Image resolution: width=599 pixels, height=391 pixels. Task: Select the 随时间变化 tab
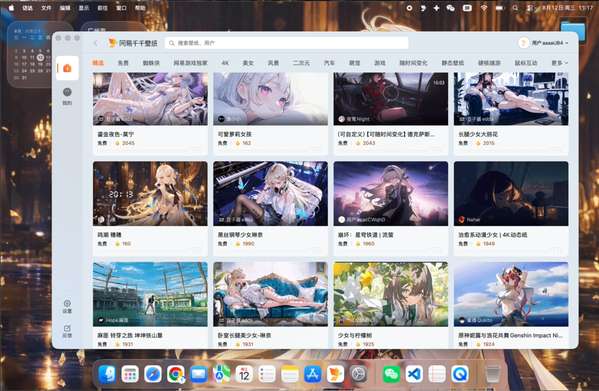click(x=413, y=63)
